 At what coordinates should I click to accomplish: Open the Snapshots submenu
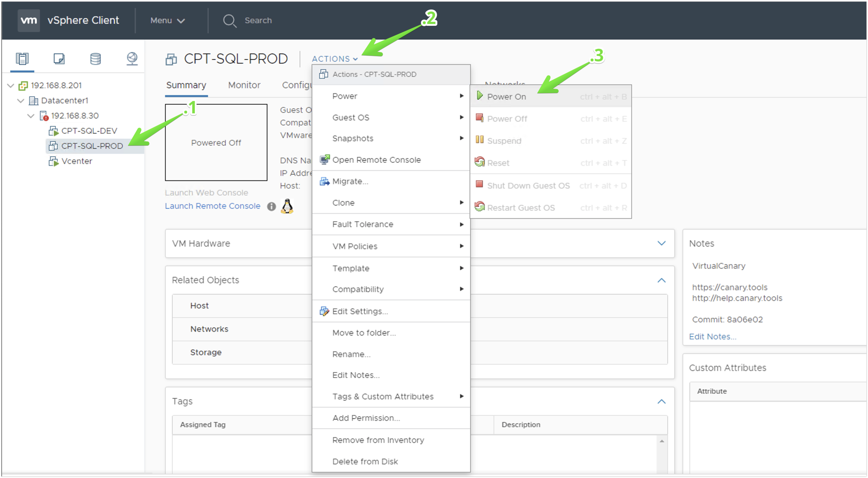391,138
